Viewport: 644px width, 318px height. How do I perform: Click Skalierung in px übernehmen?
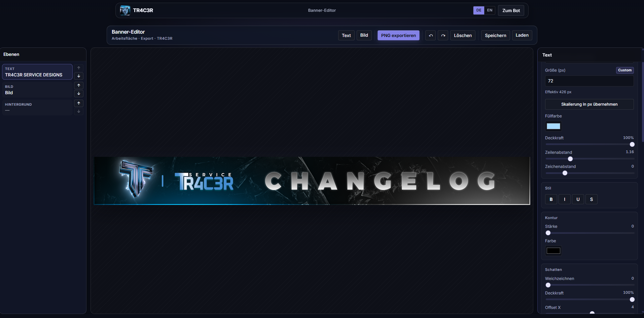(x=589, y=104)
